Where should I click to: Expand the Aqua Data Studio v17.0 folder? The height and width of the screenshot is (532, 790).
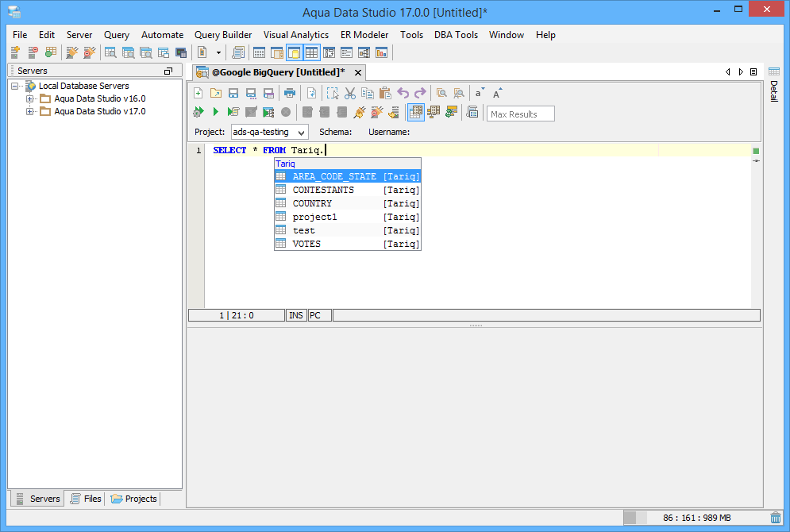(29, 111)
